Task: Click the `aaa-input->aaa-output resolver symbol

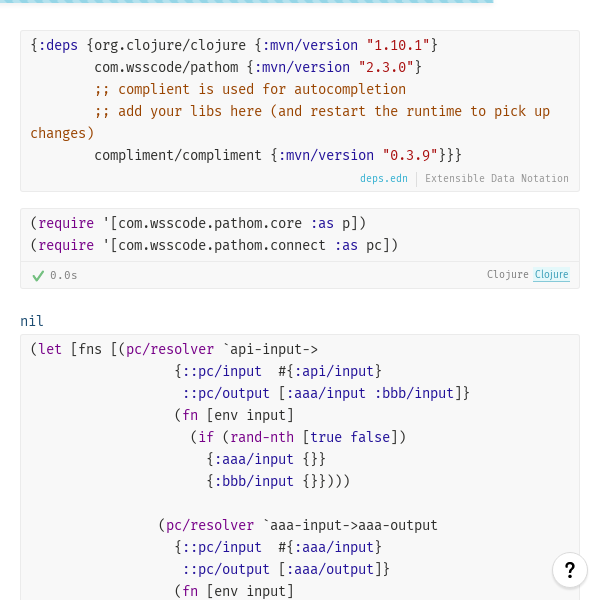Action: point(350,525)
